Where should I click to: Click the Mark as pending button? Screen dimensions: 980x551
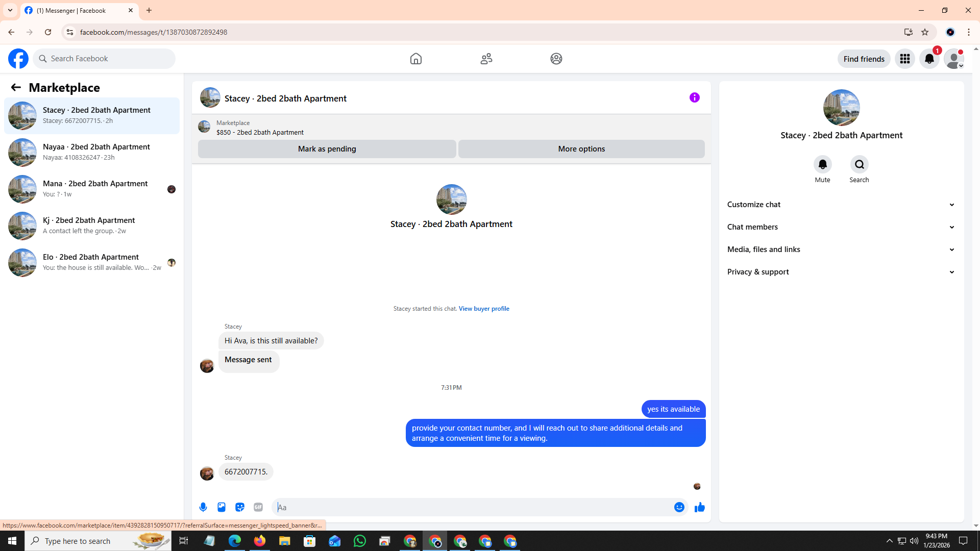(x=327, y=149)
